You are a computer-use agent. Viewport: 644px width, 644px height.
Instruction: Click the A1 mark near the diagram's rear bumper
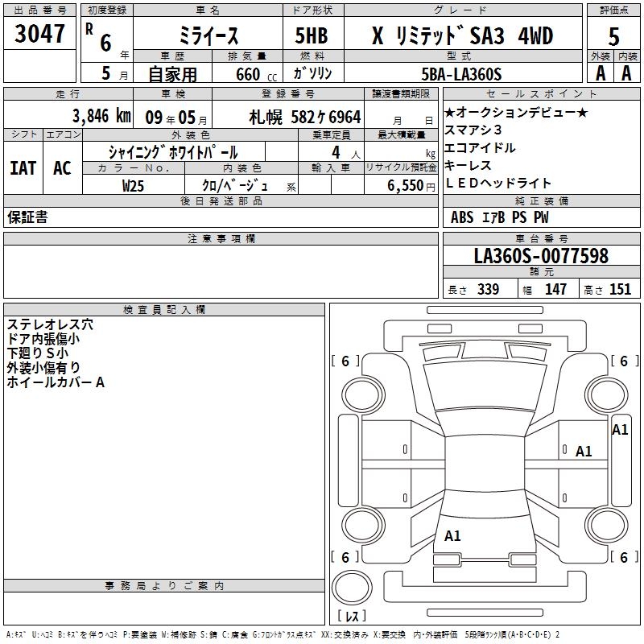point(452,535)
